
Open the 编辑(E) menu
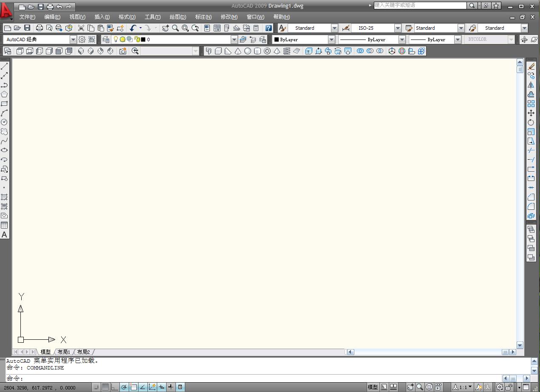(x=52, y=17)
